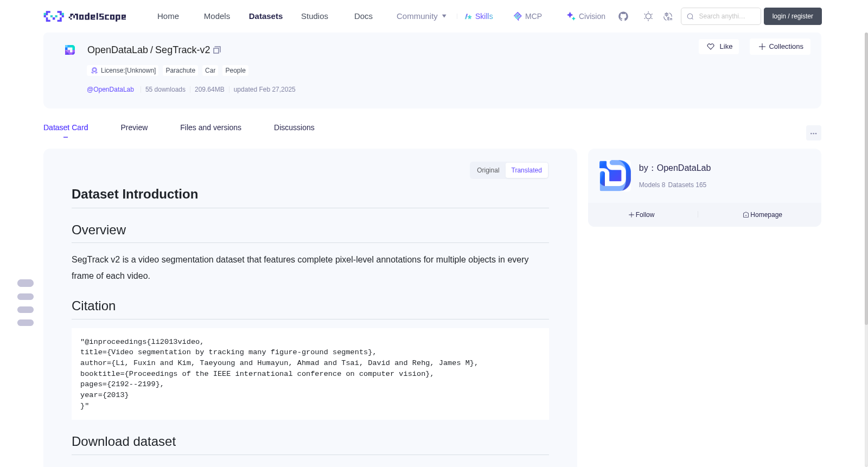Click the 'pages={2192--2199},' citation line
The width and height of the screenshot is (868, 467).
click(x=122, y=384)
